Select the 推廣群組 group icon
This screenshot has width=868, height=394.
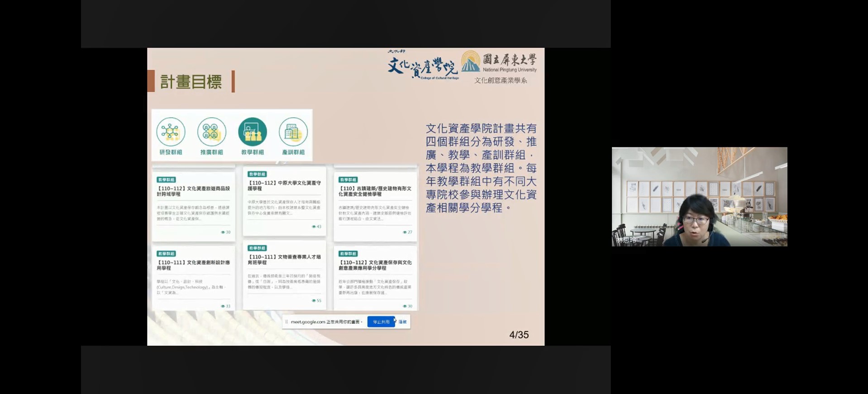[211, 132]
